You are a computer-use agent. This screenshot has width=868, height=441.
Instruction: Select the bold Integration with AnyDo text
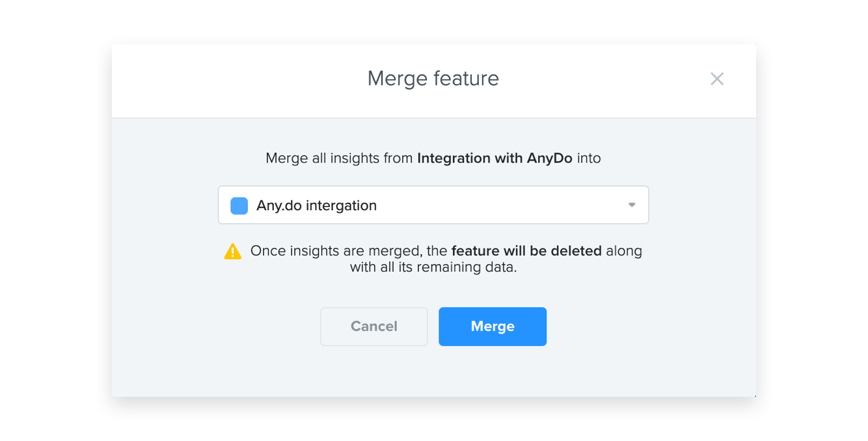click(x=495, y=158)
